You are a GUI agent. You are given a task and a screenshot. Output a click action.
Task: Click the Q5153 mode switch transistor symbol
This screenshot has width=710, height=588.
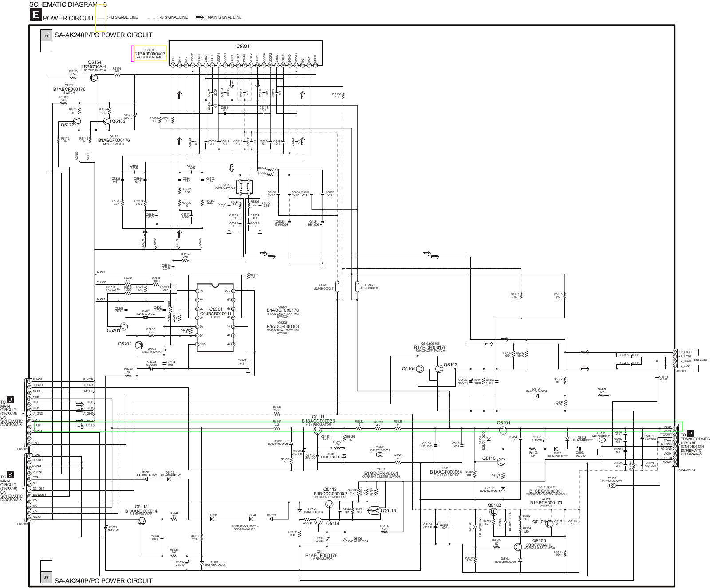click(x=106, y=121)
